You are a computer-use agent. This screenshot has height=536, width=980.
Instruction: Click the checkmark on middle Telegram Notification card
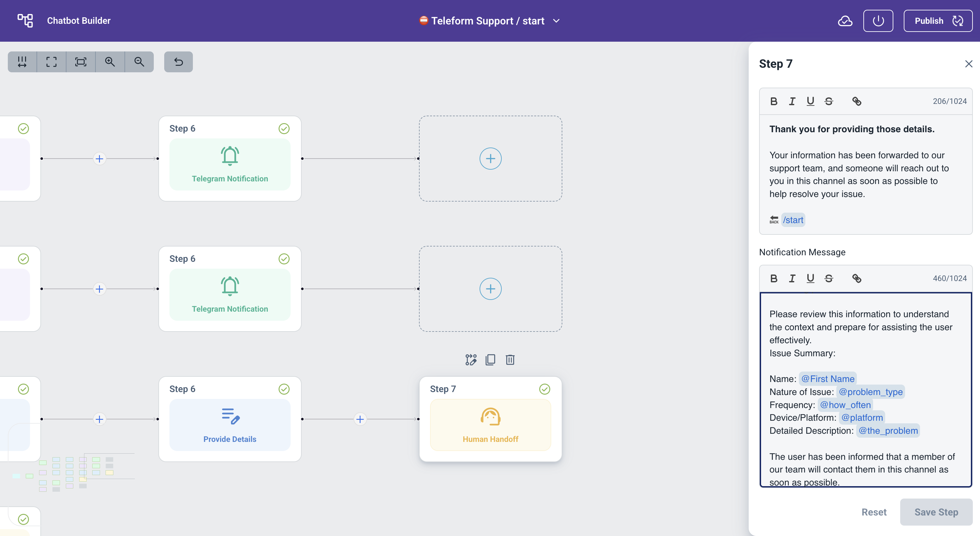[284, 259]
